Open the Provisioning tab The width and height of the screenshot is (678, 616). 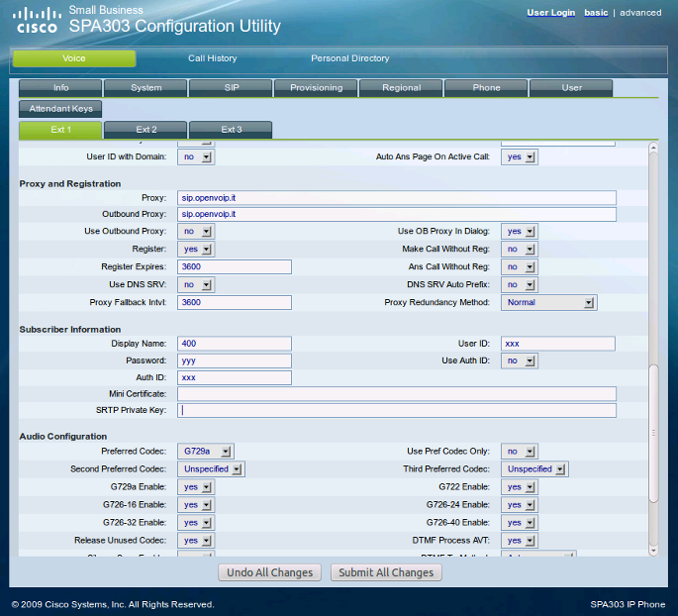316,88
